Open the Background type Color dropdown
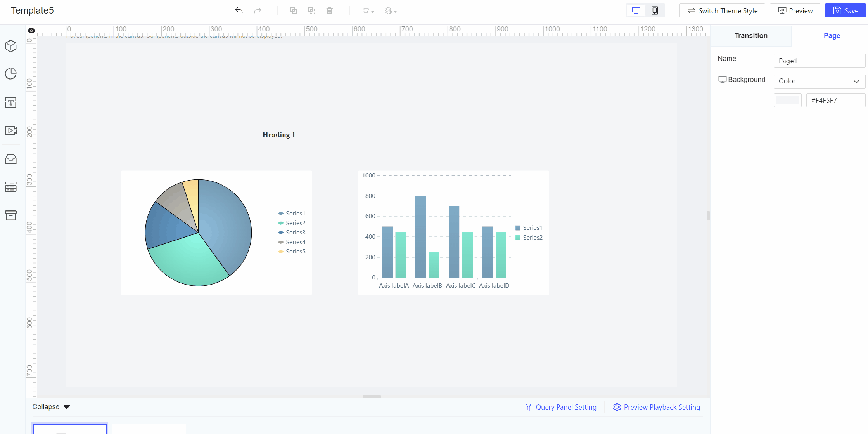 tap(819, 81)
